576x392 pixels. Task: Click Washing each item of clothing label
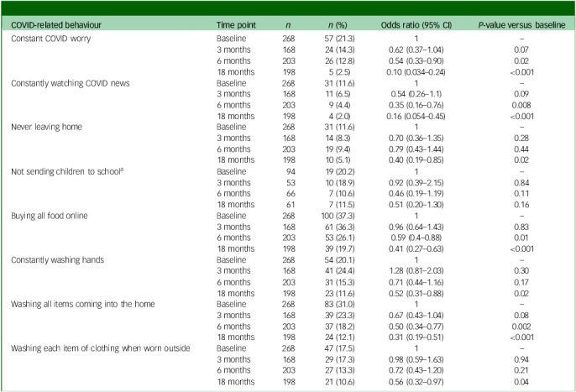pos(100,348)
